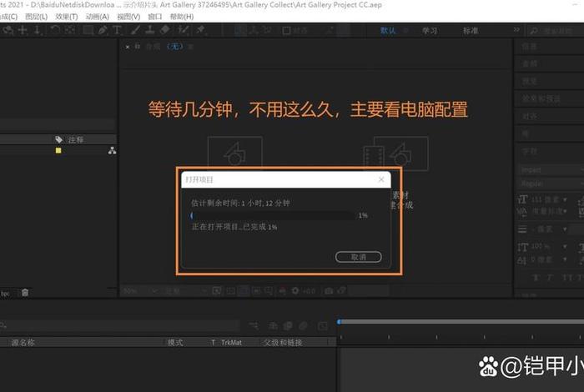Click the New Composition From Footage icon
Screen dimensions: 584x392
[x=396, y=153]
